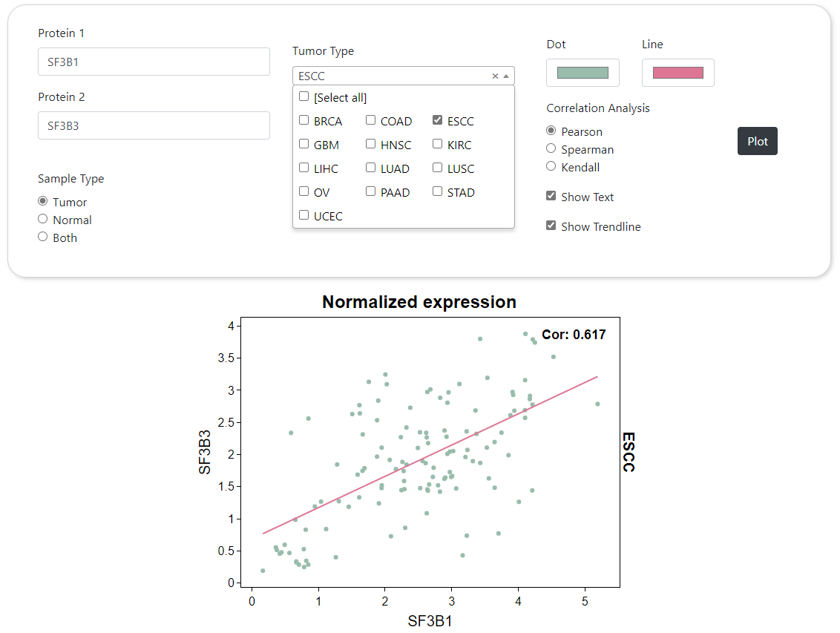Check the PAAD tumor type option
This screenshot has height=633, width=840.
(x=371, y=191)
